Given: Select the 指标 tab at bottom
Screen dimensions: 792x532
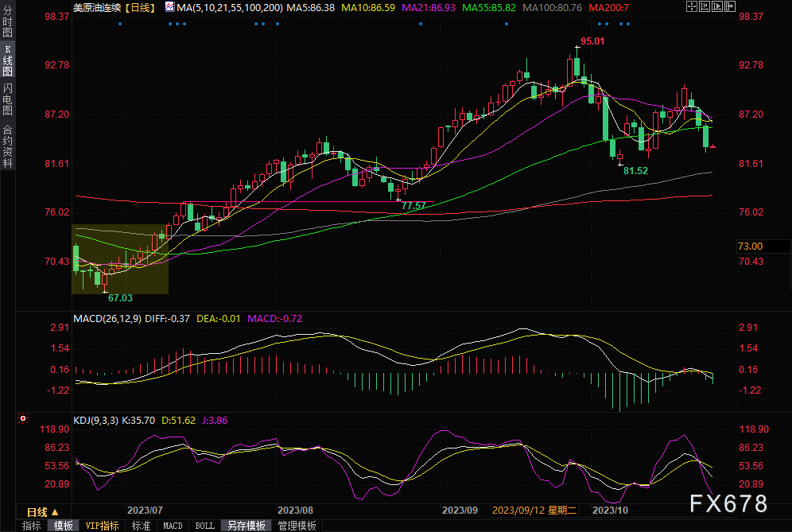Looking at the screenshot, I should click(31, 526).
